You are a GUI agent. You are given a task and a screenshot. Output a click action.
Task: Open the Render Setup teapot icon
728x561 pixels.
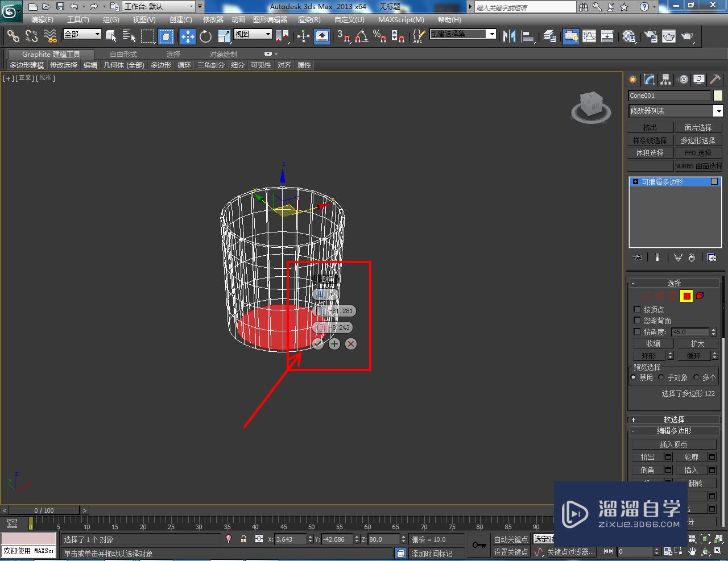pyautogui.click(x=651, y=36)
